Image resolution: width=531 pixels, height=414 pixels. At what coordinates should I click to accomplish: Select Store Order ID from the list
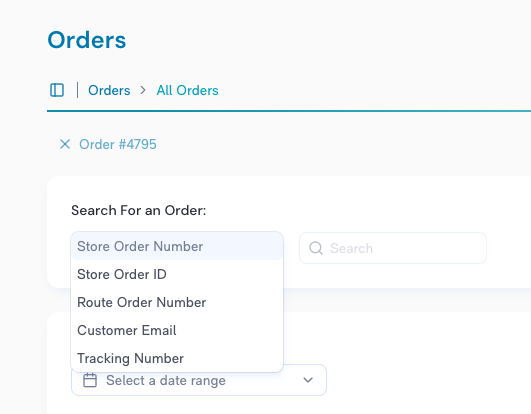pyautogui.click(x=177, y=274)
